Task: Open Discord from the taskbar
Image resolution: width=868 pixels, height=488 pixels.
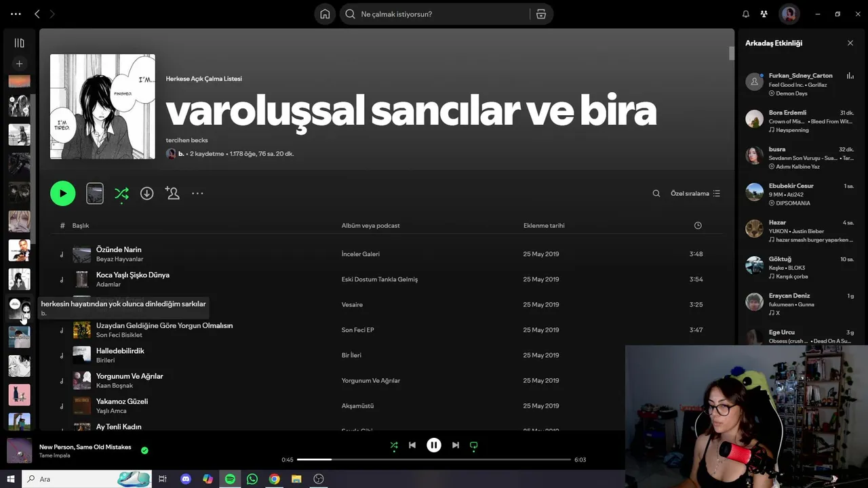Action: (186, 479)
